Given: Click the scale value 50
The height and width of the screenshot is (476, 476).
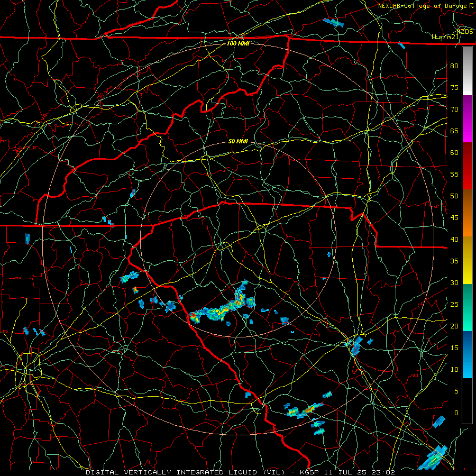Looking at the screenshot, I should click(x=454, y=196).
